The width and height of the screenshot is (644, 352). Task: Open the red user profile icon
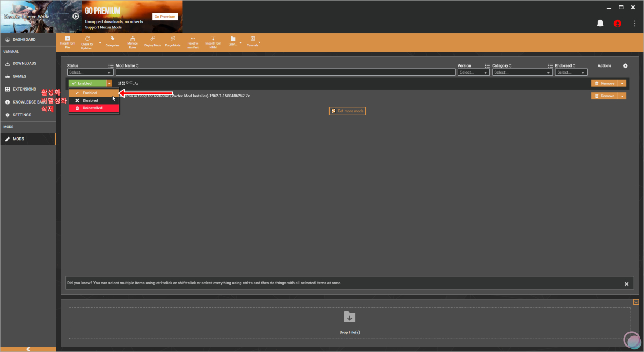[x=617, y=24]
